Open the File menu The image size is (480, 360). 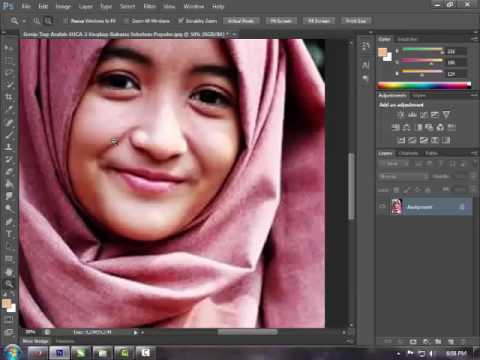point(26,6)
